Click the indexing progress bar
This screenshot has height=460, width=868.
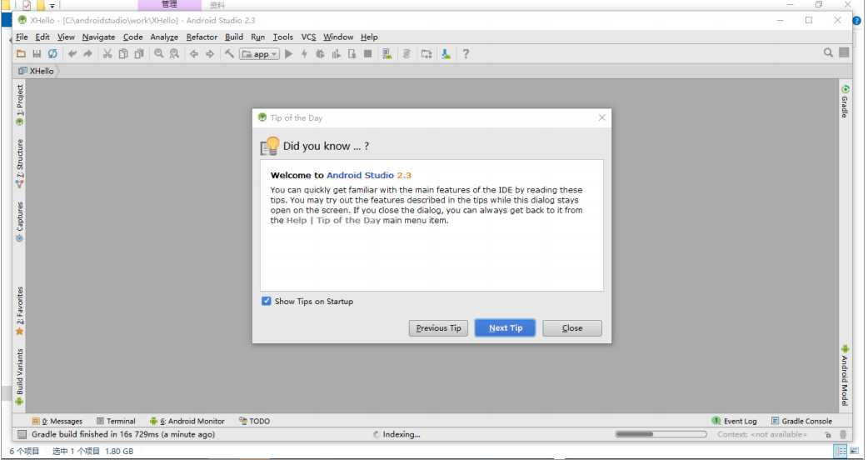pyautogui.click(x=661, y=434)
